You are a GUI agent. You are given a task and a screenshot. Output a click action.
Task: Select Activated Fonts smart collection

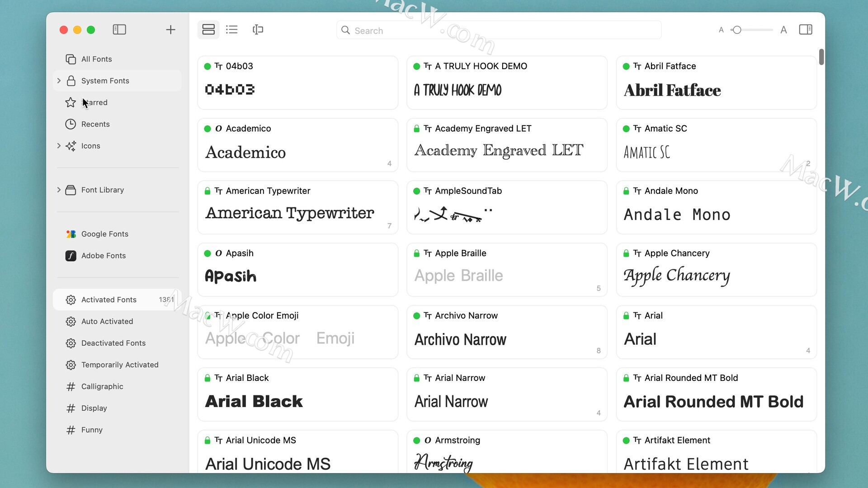pyautogui.click(x=118, y=300)
